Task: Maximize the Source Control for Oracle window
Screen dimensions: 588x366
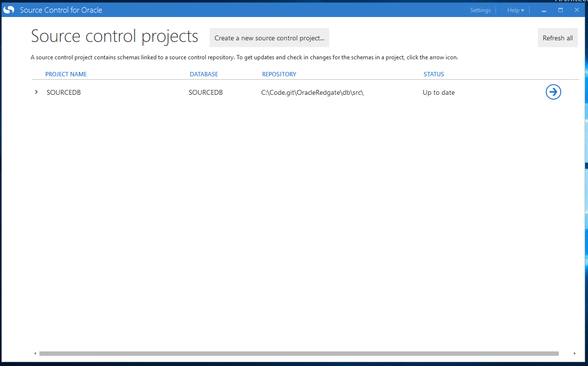Action: click(560, 10)
